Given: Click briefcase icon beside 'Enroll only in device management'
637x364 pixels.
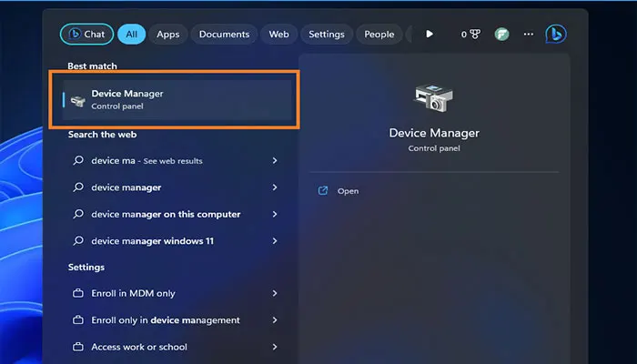Looking at the screenshot, I should click(78, 320).
